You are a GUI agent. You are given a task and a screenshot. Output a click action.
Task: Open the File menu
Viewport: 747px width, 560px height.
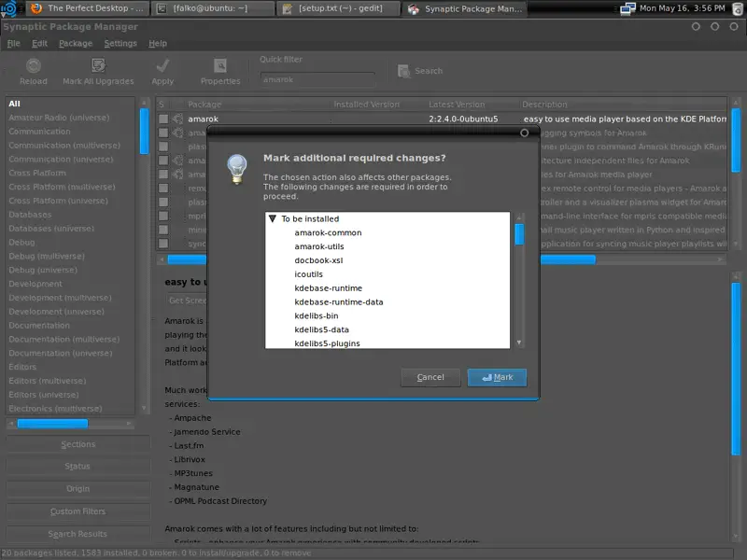[x=13, y=43]
